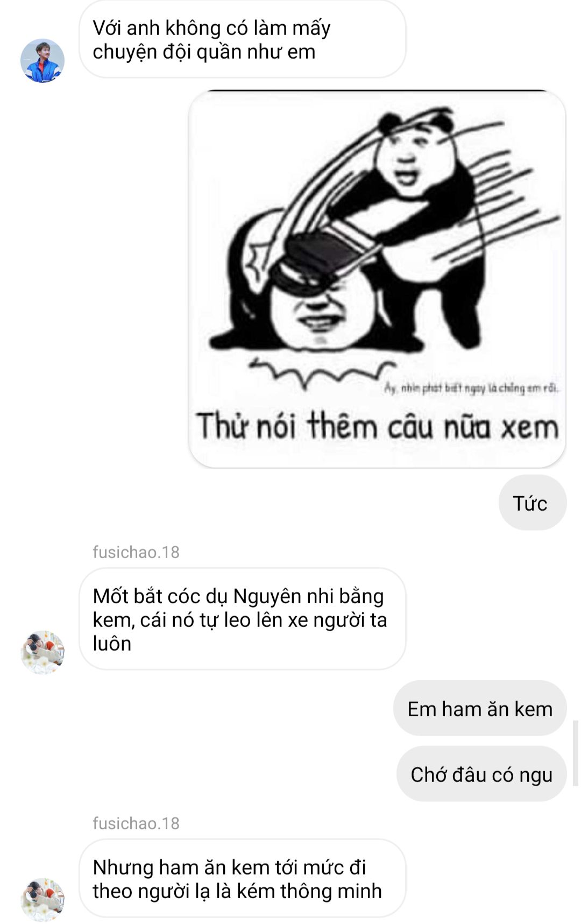Select the "Nhưng ham ăn kem tới mức" message
The width and height of the screenshot is (581, 924).
(x=243, y=878)
